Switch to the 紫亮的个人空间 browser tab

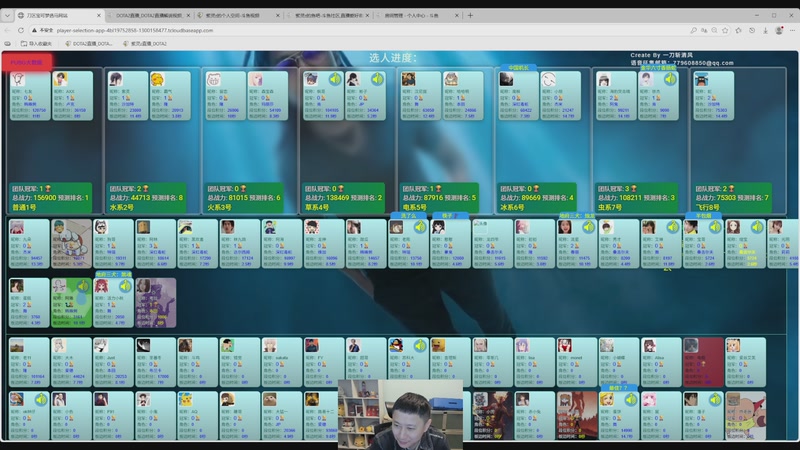(x=238, y=15)
